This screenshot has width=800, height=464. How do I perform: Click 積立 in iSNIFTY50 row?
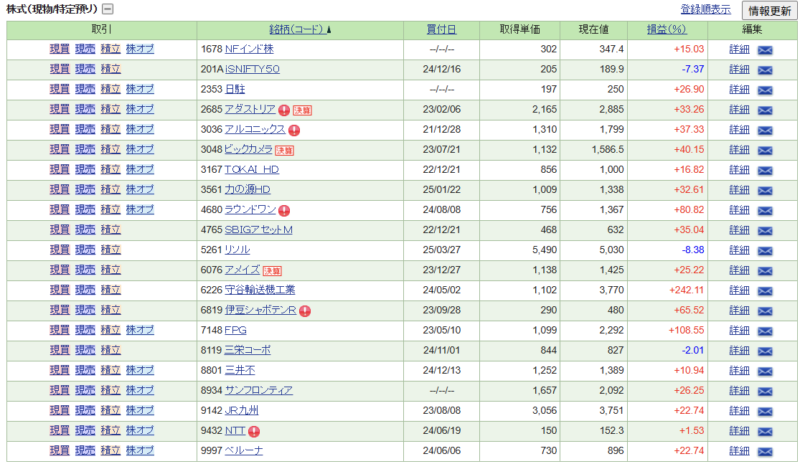coord(110,69)
